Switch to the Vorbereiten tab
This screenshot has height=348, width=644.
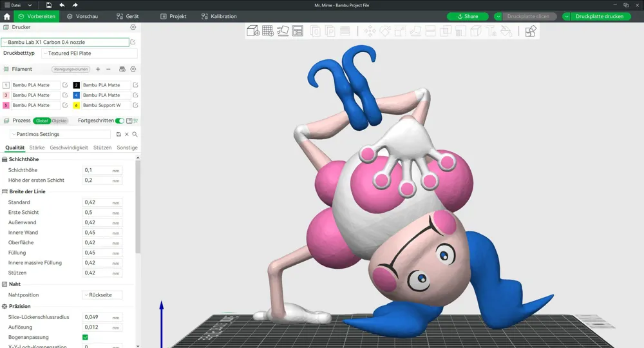37,17
